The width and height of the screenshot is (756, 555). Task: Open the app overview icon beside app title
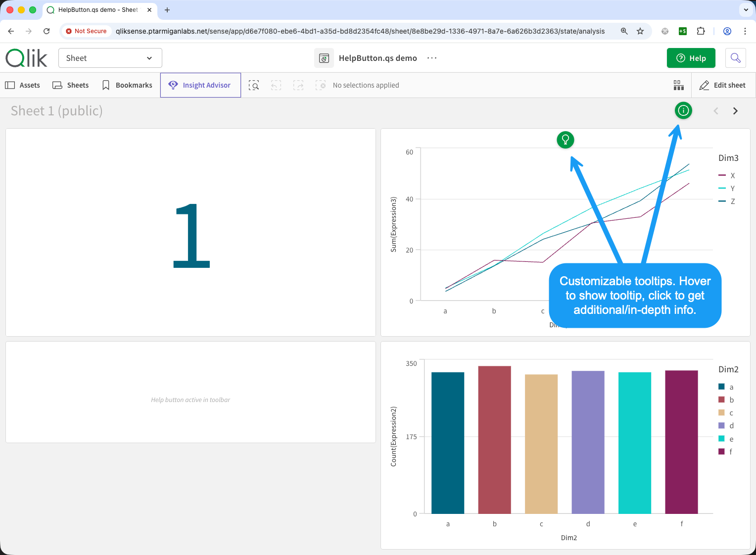pyautogui.click(x=324, y=58)
